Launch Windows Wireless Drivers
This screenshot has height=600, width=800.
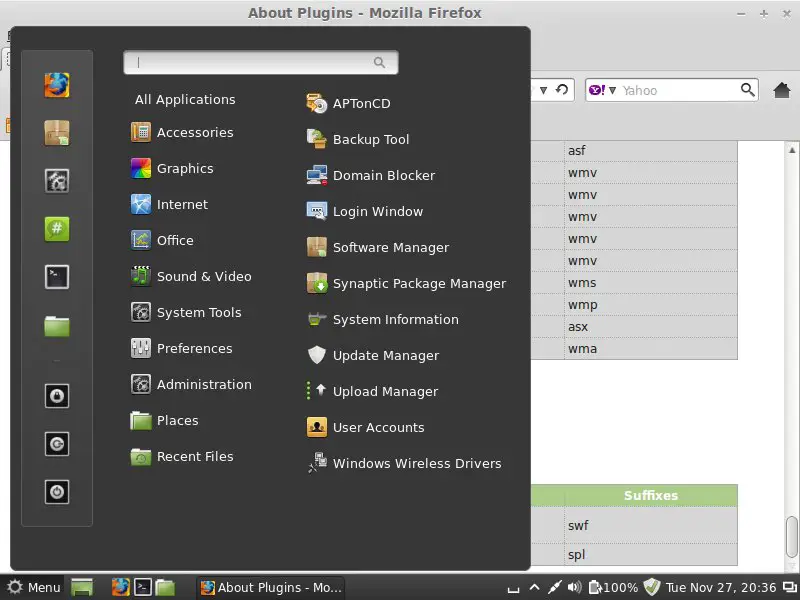404,463
